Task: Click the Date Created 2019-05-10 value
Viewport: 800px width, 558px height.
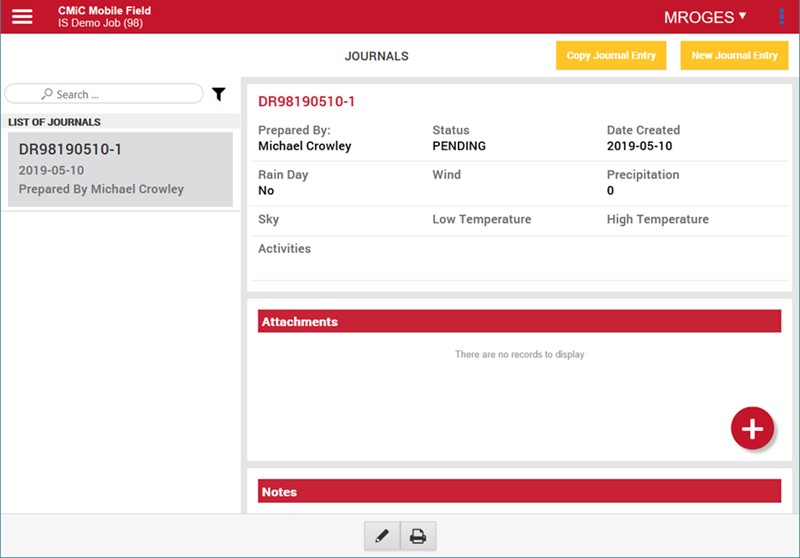Action: pos(640,146)
